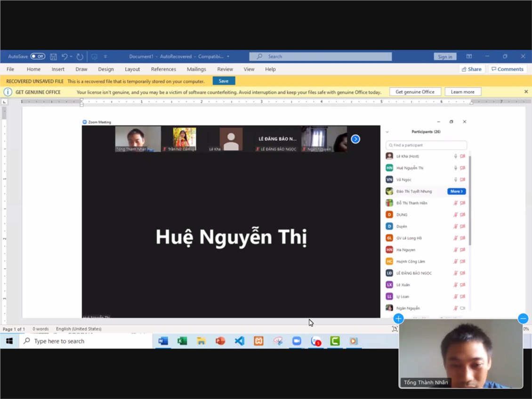Open the Help tab
The height and width of the screenshot is (399, 532).
click(x=270, y=69)
